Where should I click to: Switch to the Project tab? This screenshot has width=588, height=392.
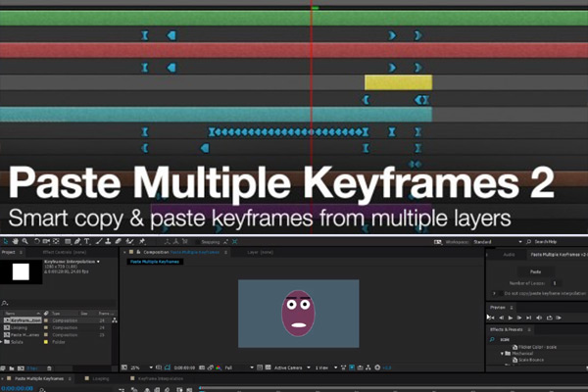[x=8, y=252]
